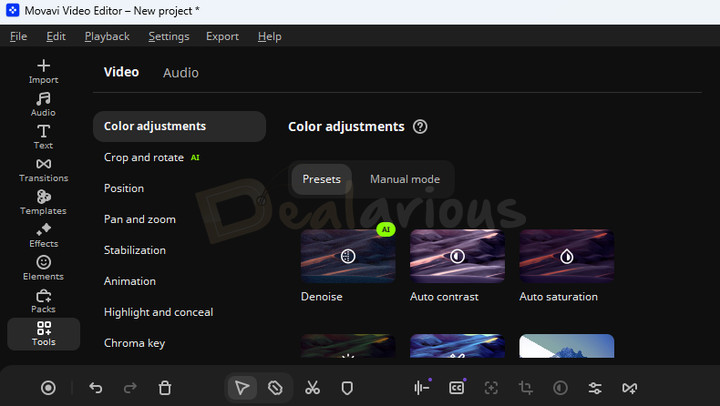The height and width of the screenshot is (406, 720).
Task: Add a marker with the marker icon
Action: pyautogui.click(x=347, y=388)
